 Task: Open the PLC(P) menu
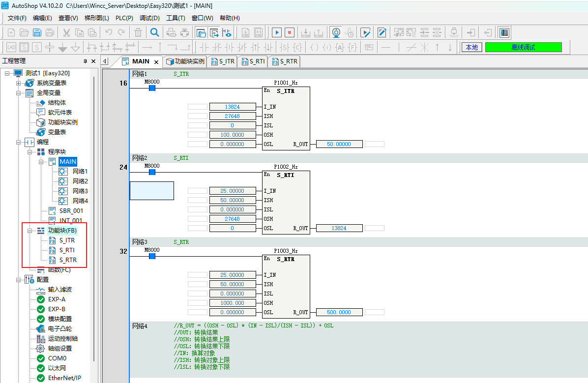[124, 18]
